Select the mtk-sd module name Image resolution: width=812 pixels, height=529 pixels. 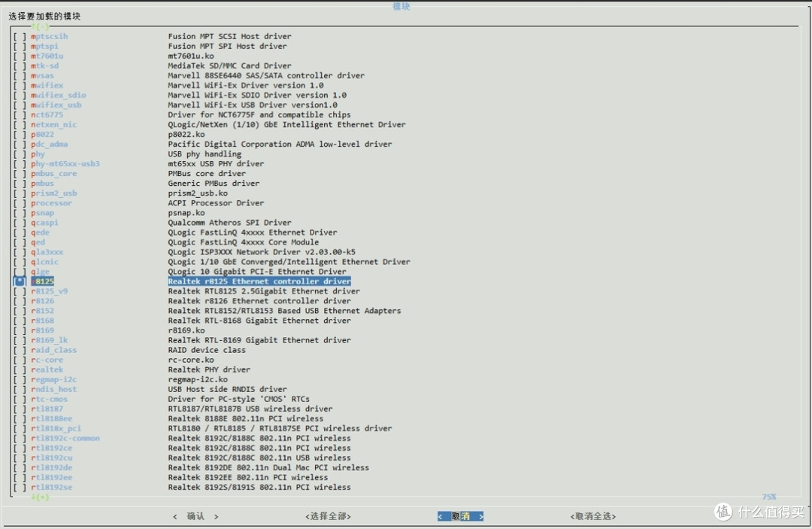coord(44,65)
